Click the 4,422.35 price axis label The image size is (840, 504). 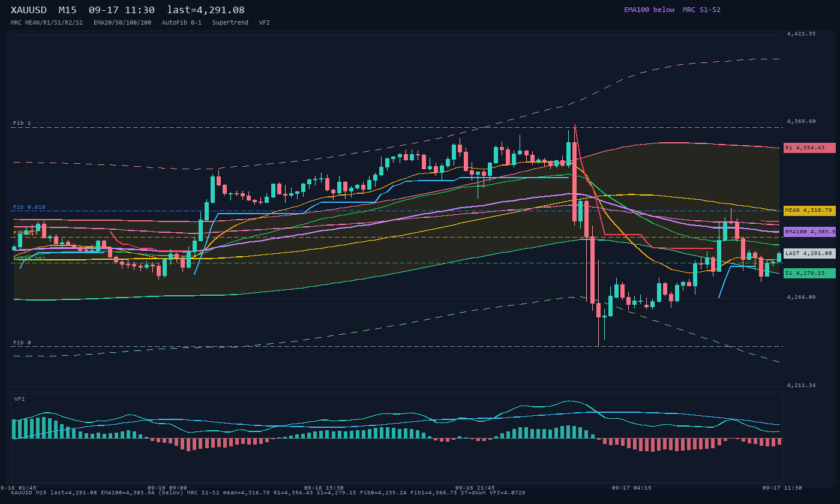pyautogui.click(x=801, y=34)
